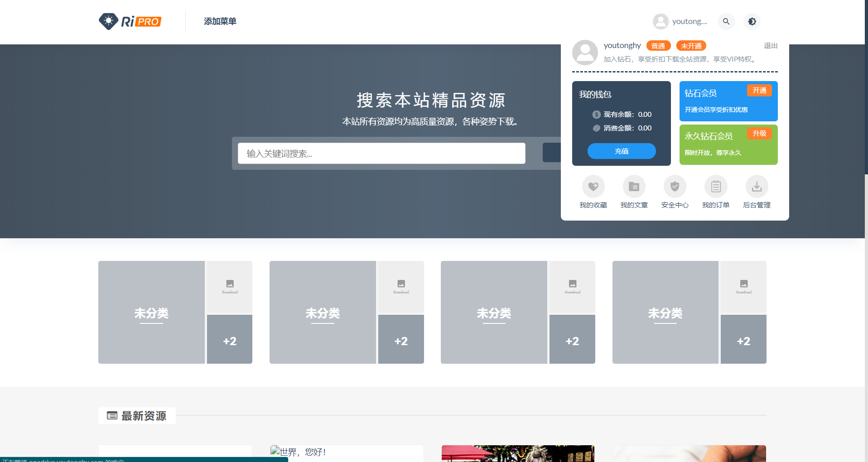The height and width of the screenshot is (462, 868).
Task: Click the 搜索本站精品资源 heading
Action: 431,100
